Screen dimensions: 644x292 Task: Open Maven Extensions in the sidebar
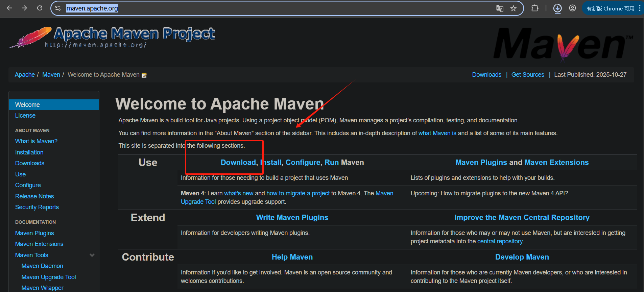39,244
